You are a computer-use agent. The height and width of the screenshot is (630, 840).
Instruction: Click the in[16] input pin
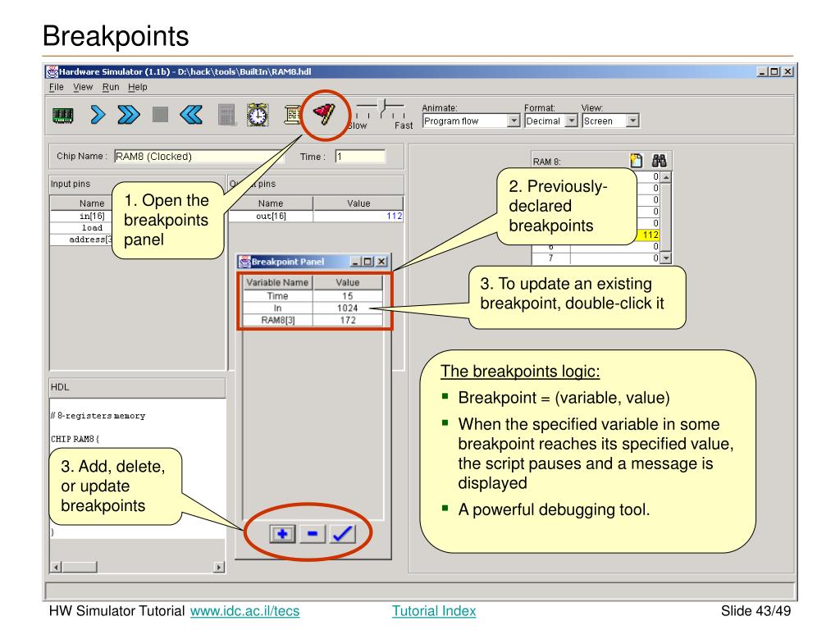coord(92,216)
